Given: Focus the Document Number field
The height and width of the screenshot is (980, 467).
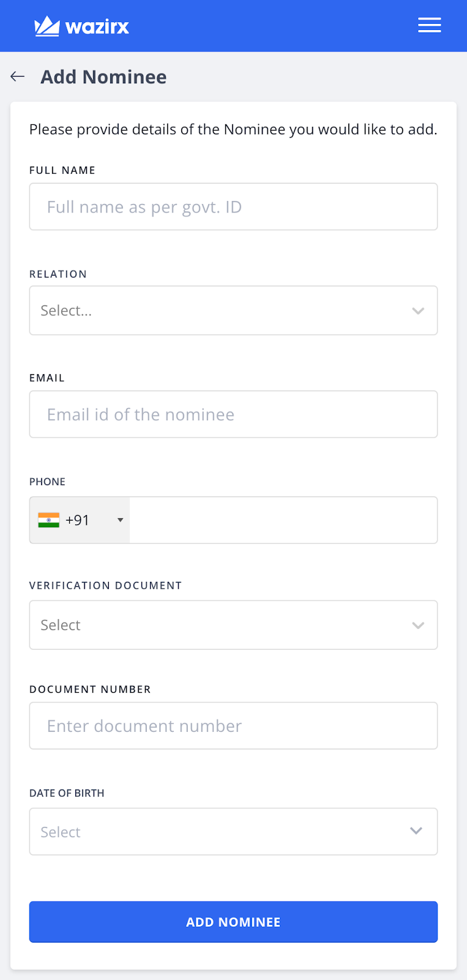Looking at the screenshot, I should (233, 726).
